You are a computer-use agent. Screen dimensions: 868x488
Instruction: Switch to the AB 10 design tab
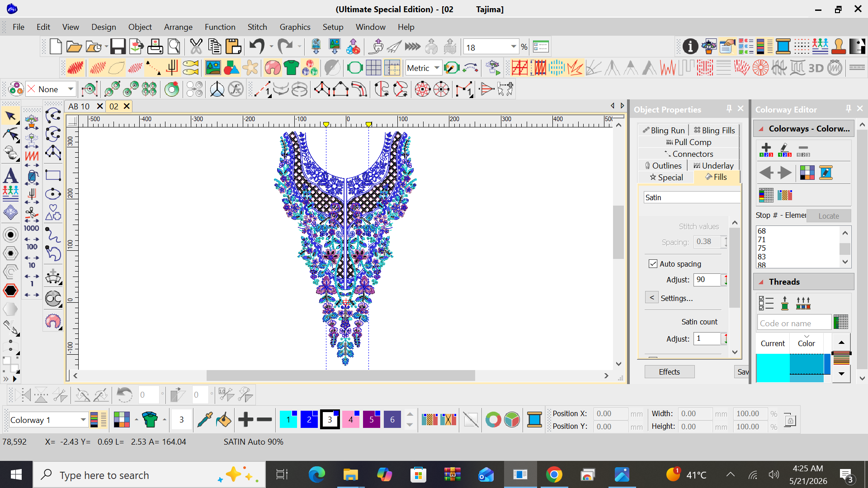tap(79, 106)
